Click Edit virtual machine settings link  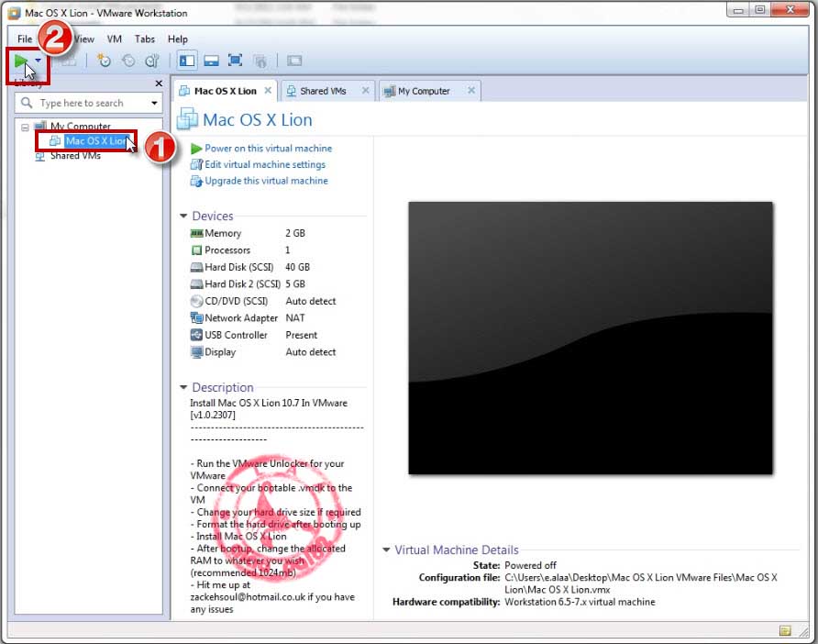(x=265, y=164)
